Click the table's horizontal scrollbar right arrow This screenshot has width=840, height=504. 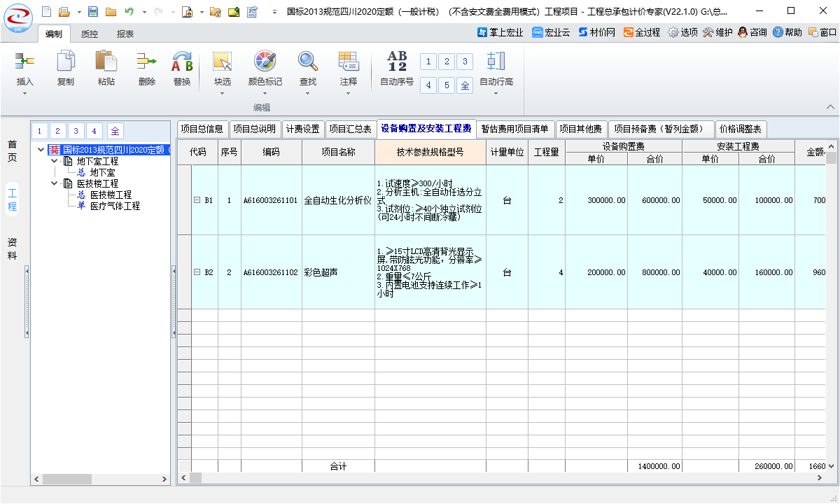820,477
